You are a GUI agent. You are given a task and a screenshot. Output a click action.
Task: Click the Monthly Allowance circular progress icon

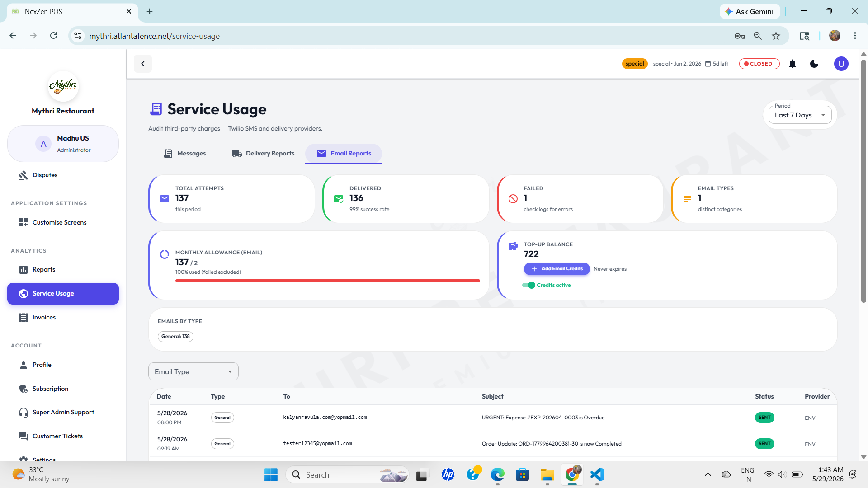tap(165, 254)
